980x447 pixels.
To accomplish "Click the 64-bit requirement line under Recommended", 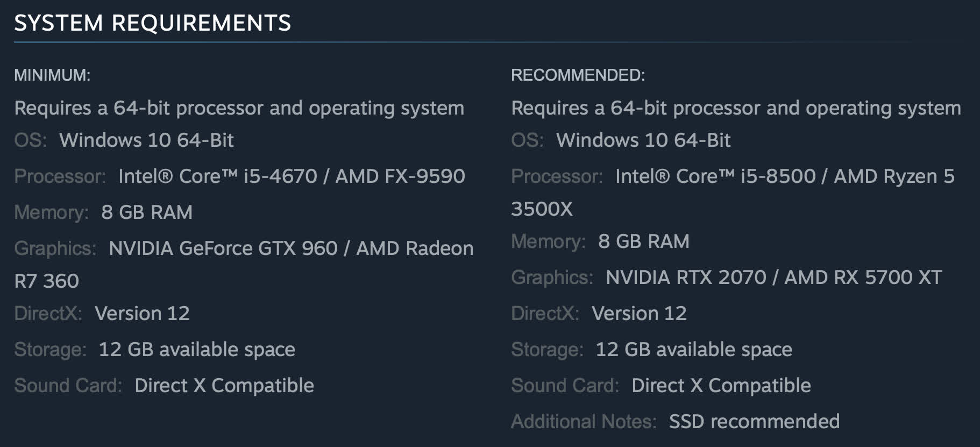I will [736, 108].
